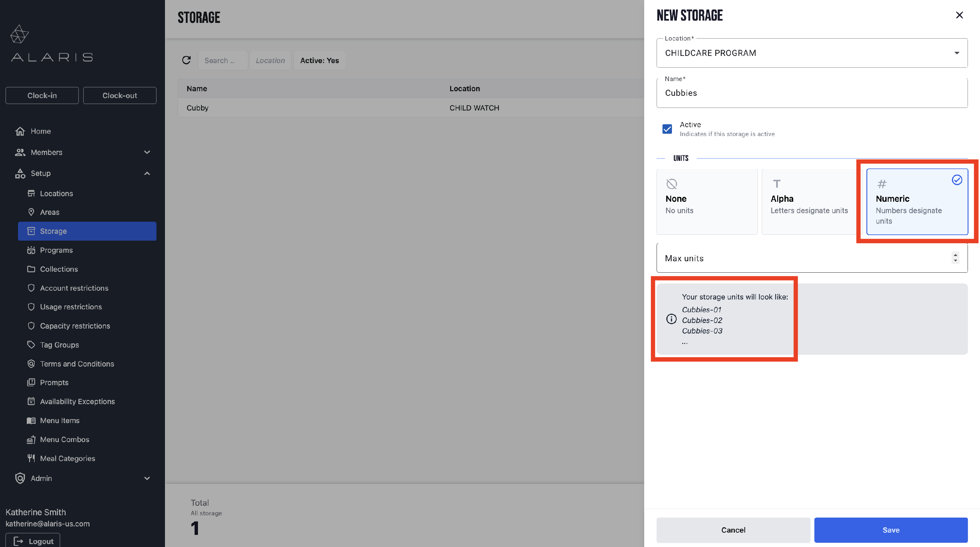Click the Tag Groups tag icon

click(x=31, y=345)
